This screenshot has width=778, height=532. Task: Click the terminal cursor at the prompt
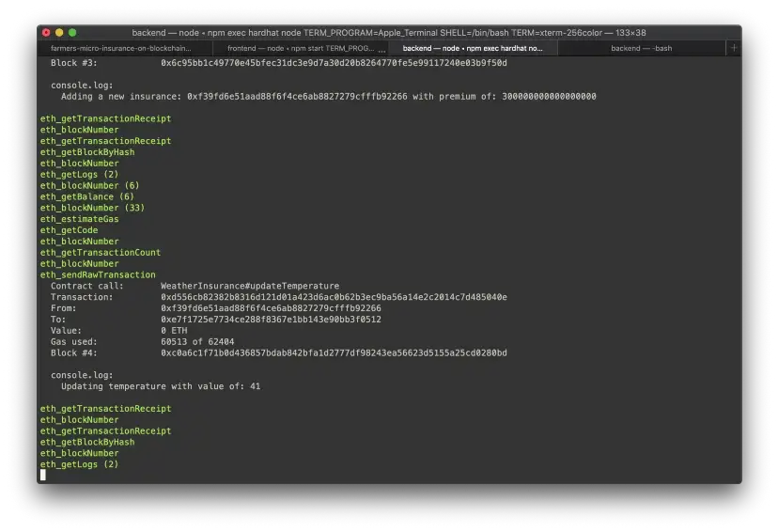point(43,476)
